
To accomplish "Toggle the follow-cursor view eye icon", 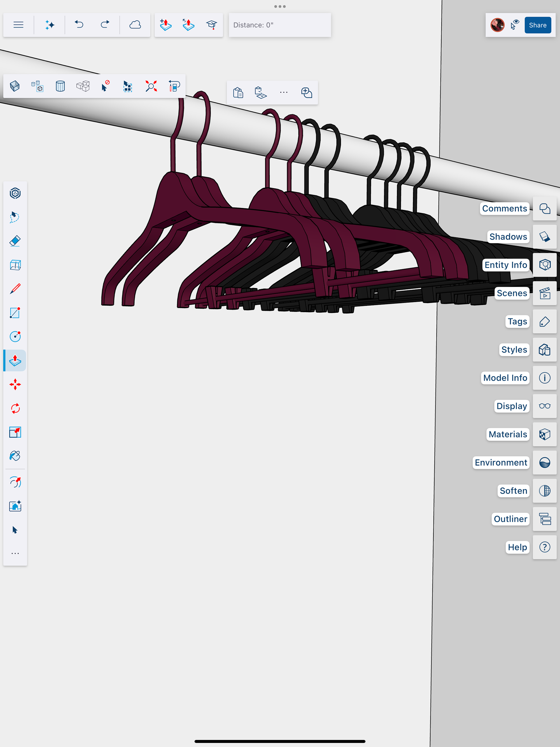I will click(515, 25).
